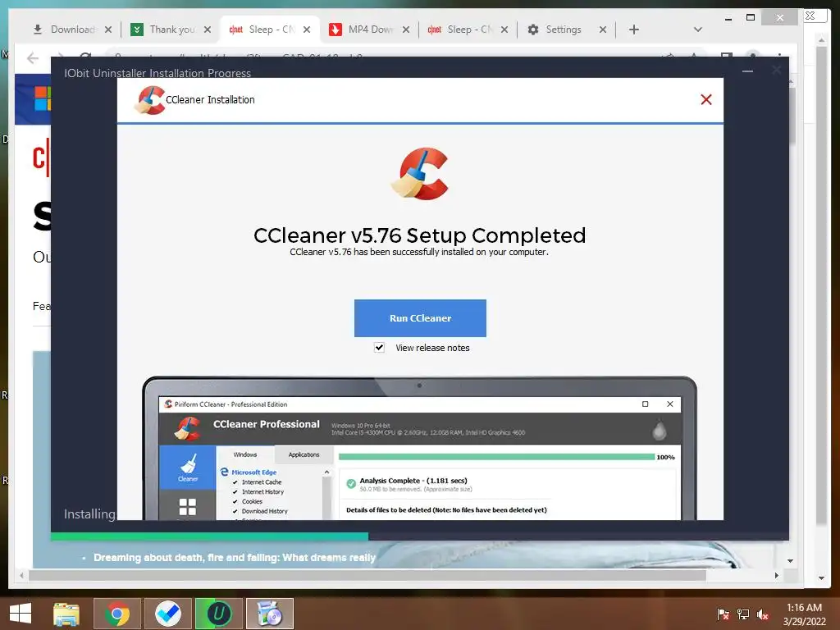840x630 pixels.
Task: Click the IObit Uninstaller Installation Progress title
Action: [x=157, y=73]
